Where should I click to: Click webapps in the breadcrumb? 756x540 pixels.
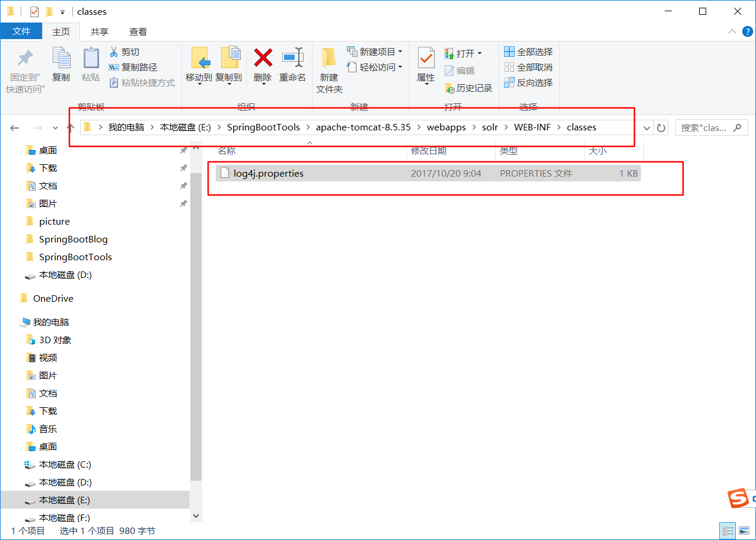(446, 127)
